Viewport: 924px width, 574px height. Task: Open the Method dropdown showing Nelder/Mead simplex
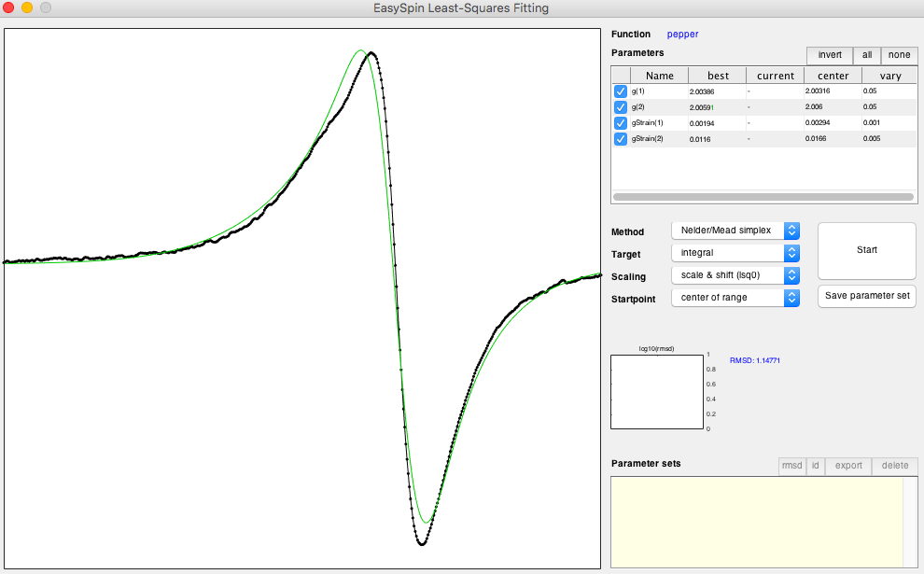click(x=735, y=231)
